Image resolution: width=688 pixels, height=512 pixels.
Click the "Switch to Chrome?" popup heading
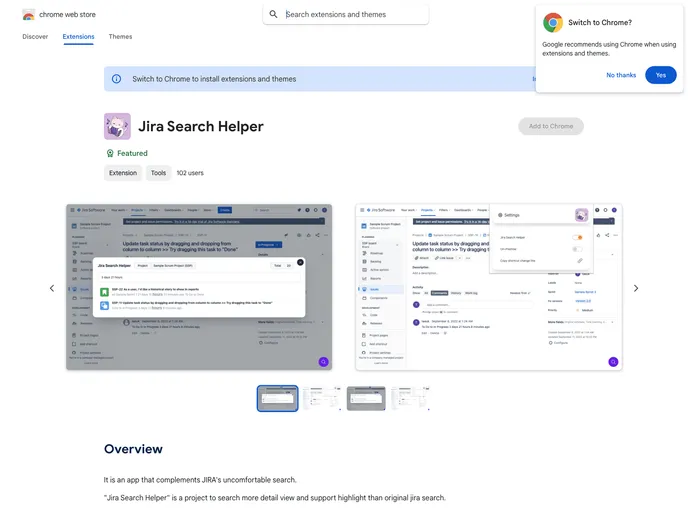(x=600, y=22)
